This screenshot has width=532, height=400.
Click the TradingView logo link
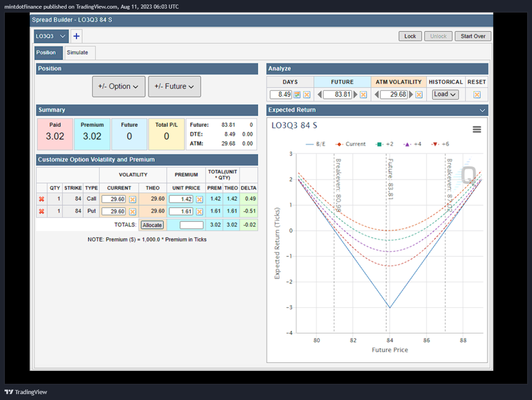pyautogui.click(x=26, y=392)
